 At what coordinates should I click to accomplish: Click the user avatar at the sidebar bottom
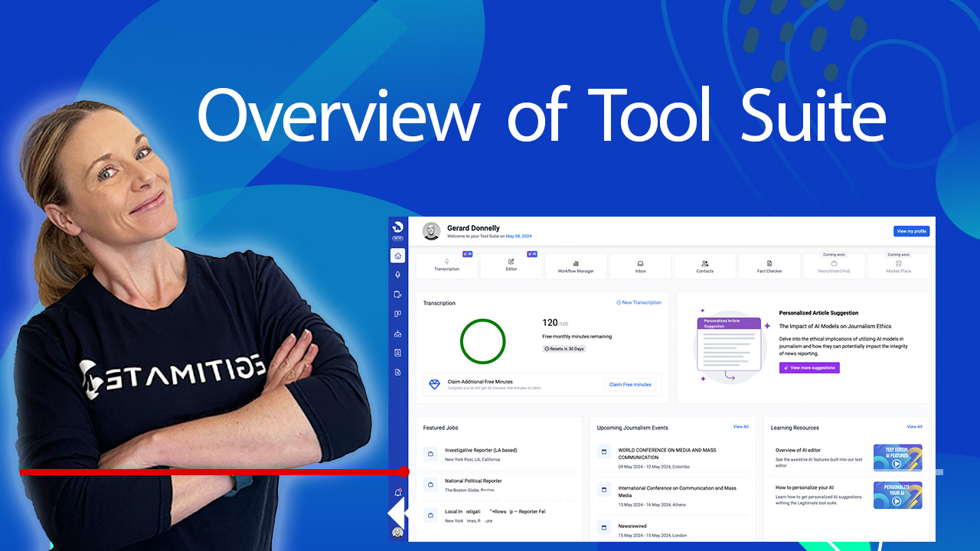click(x=397, y=533)
